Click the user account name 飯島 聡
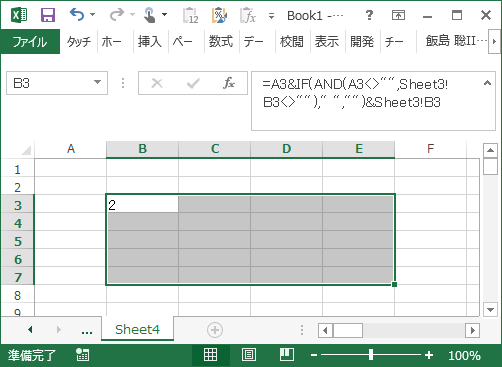The image size is (502, 367). 456,41
